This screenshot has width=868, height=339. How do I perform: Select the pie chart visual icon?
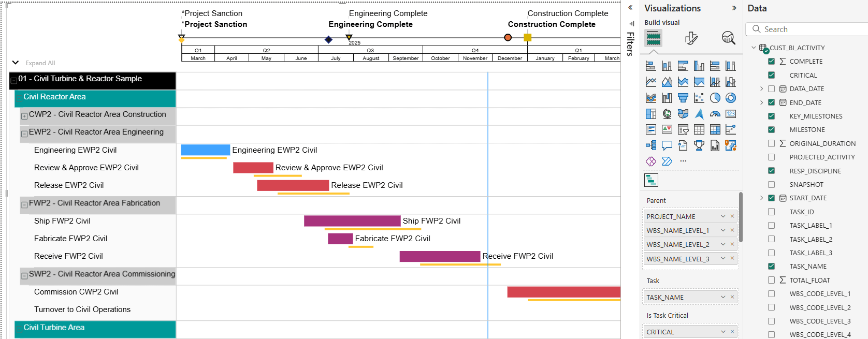pyautogui.click(x=715, y=98)
